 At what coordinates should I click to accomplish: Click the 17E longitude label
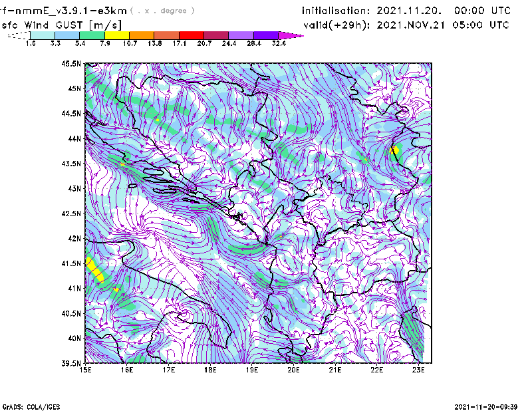click(x=169, y=370)
